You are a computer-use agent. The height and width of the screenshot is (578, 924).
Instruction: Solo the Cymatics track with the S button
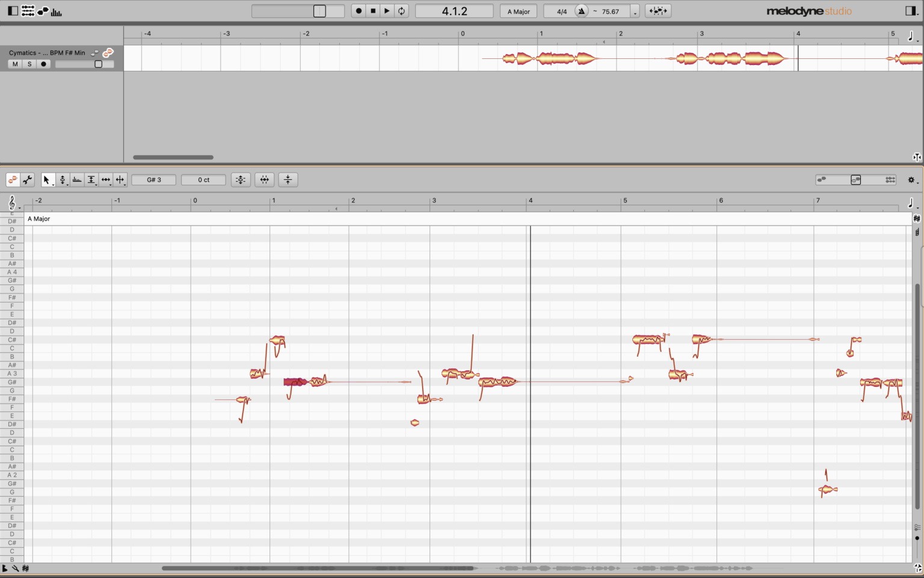pos(29,64)
